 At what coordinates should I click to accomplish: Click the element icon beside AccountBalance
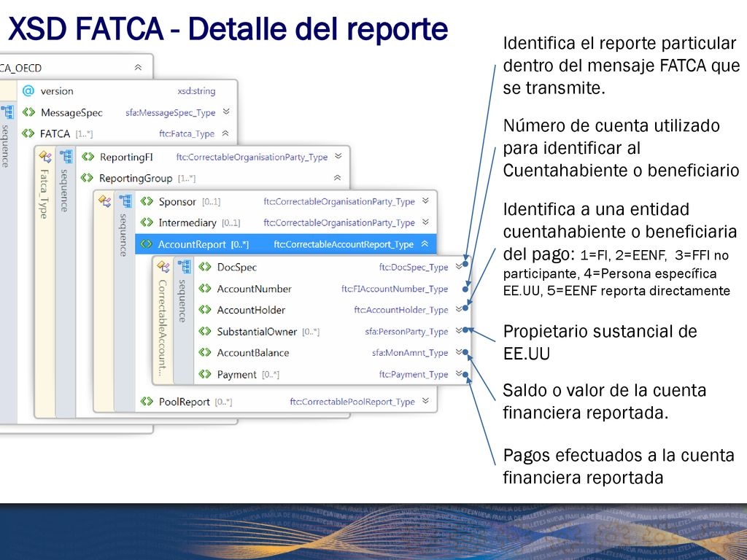pyautogui.click(x=205, y=352)
